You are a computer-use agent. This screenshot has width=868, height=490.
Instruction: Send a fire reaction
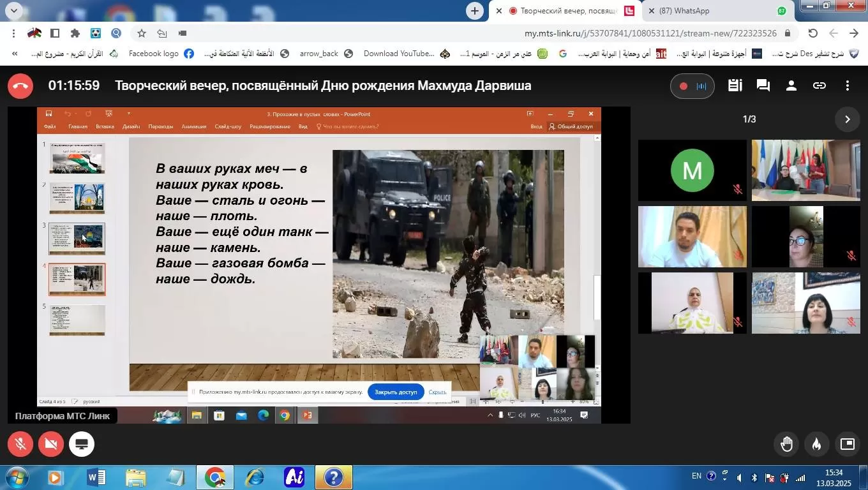(816, 444)
